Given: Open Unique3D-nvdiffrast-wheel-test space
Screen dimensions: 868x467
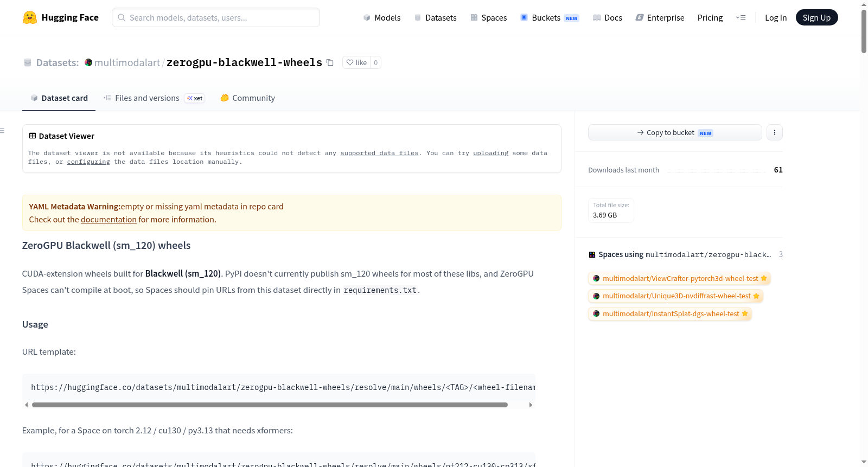Looking at the screenshot, I should pyautogui.click(x=676, y=296).
